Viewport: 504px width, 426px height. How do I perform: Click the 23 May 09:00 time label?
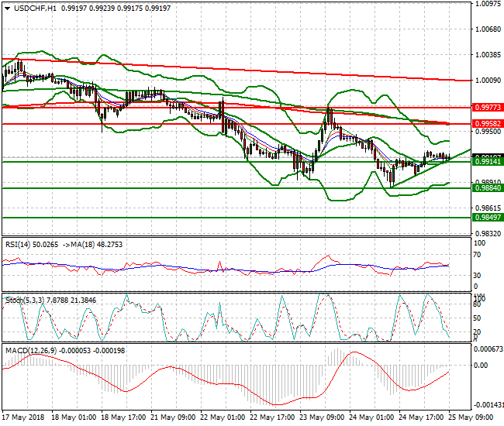tap(322, 417)
